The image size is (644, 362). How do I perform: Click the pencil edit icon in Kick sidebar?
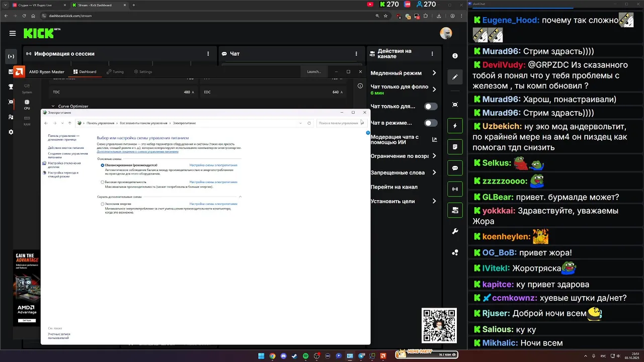455,77
